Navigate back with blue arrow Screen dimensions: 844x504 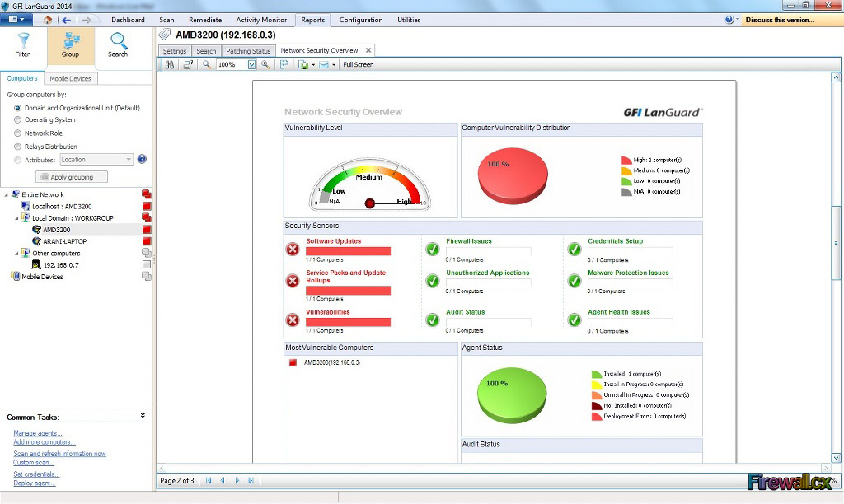[66, 20]
